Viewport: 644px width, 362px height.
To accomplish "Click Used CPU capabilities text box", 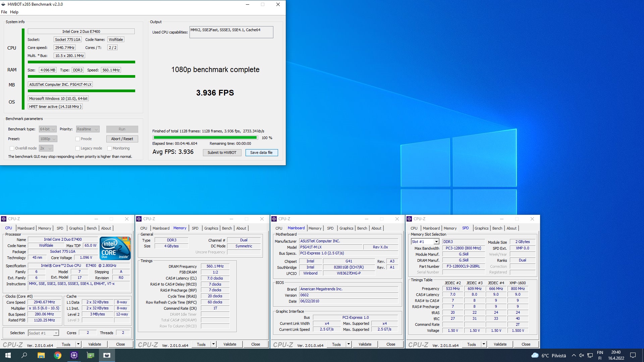I will [x=231, y=32].
